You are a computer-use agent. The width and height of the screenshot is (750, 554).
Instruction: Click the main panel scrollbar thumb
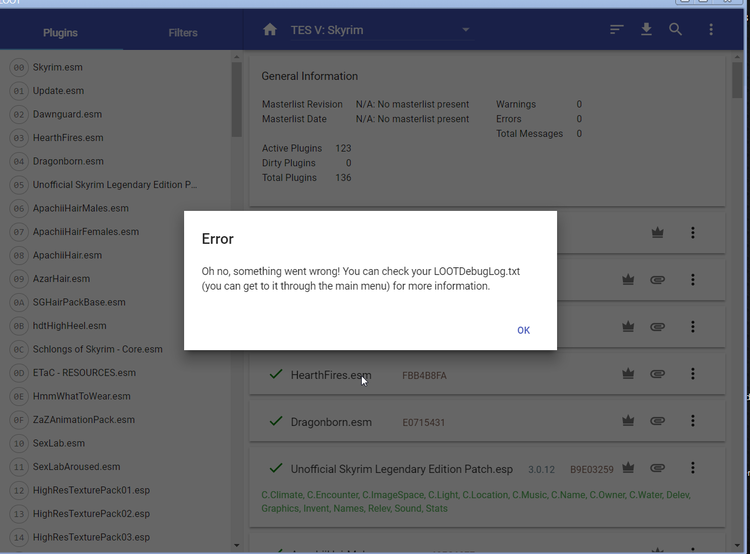(x=737, y=80)
